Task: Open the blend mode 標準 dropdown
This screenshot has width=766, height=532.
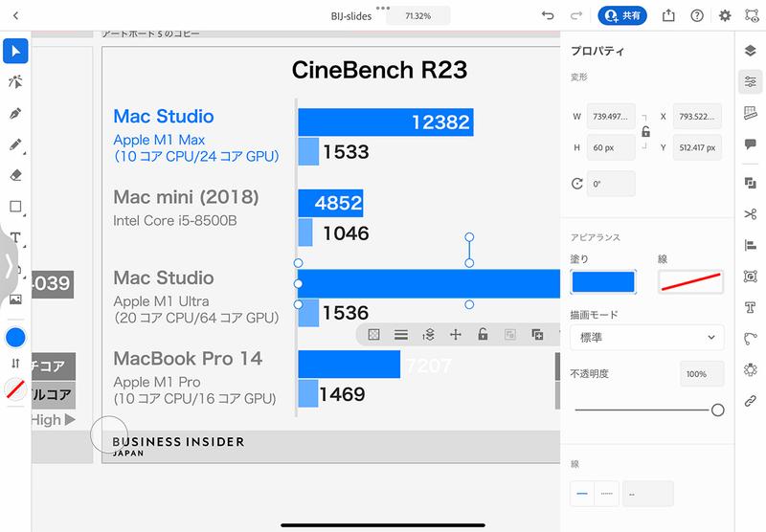Action: coord(647,337)
